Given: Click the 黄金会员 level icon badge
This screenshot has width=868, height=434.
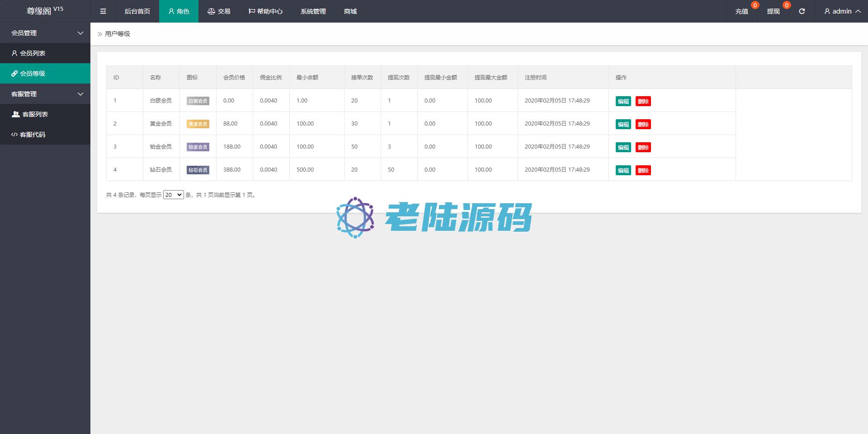Looking at the screenshot, I should point(198,124).
